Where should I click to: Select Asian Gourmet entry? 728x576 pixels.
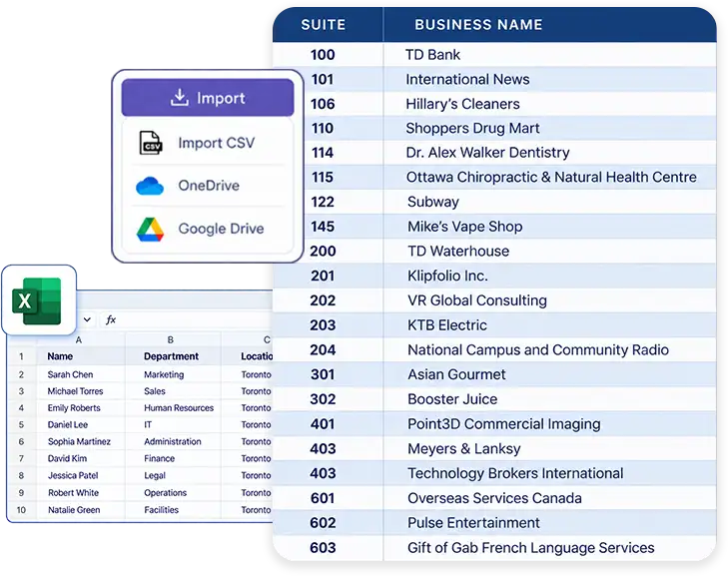[x=456, y=374]
